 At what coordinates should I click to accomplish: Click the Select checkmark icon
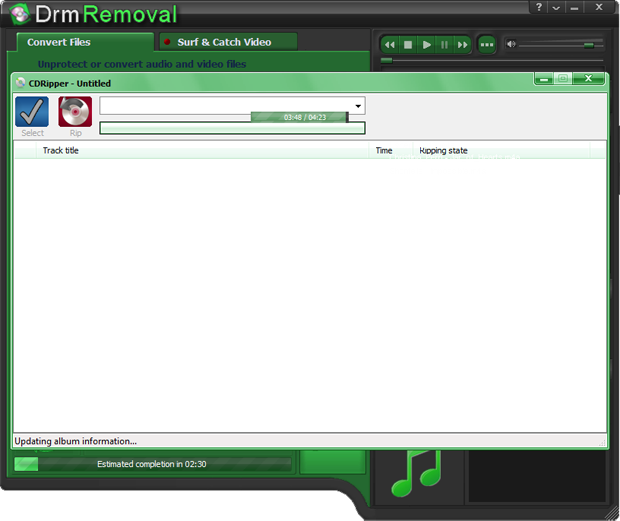click(32, 112)
